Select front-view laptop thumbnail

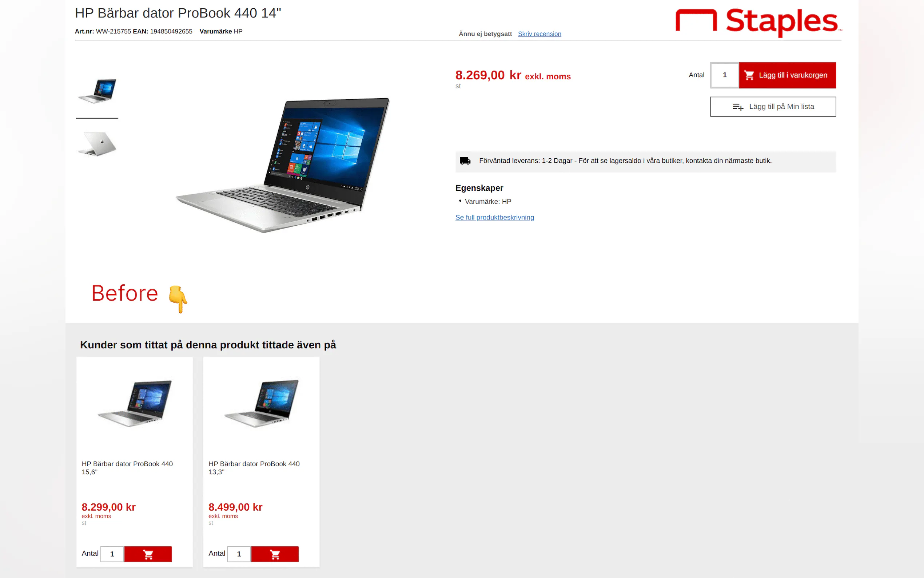click(97, 91)
